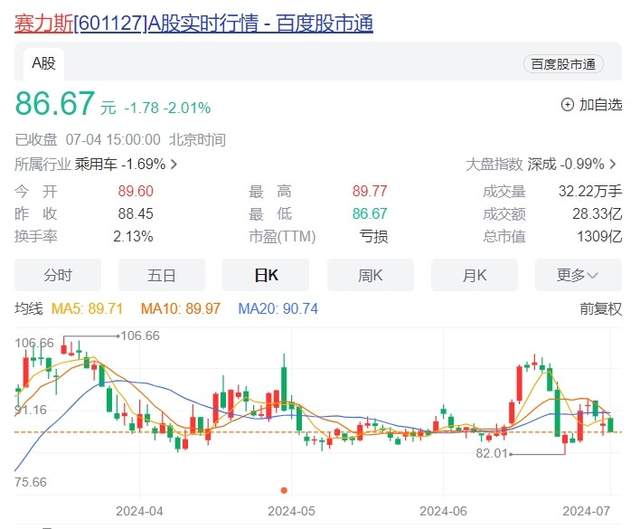Switch to the 分时 chart tab

tap(58, 275)
